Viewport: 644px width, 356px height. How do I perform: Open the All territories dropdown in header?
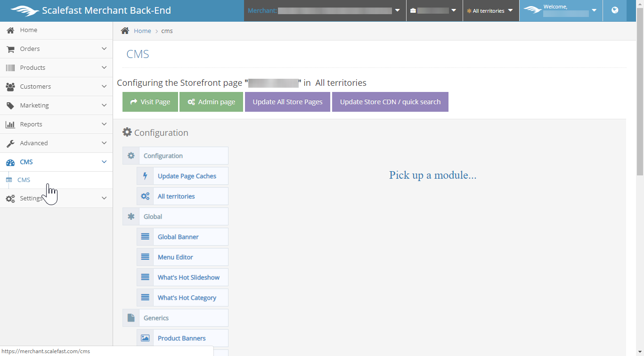click(490, 10)
